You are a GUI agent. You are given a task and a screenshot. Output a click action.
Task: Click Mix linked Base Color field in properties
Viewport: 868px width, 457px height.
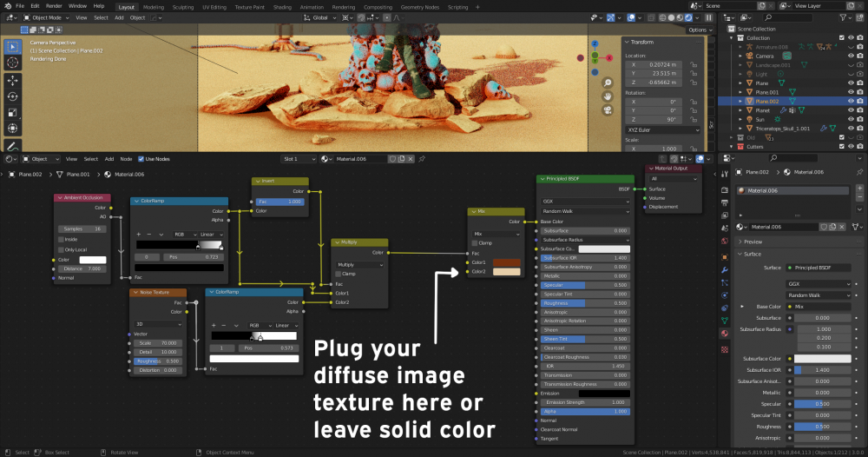pos(819,307)
